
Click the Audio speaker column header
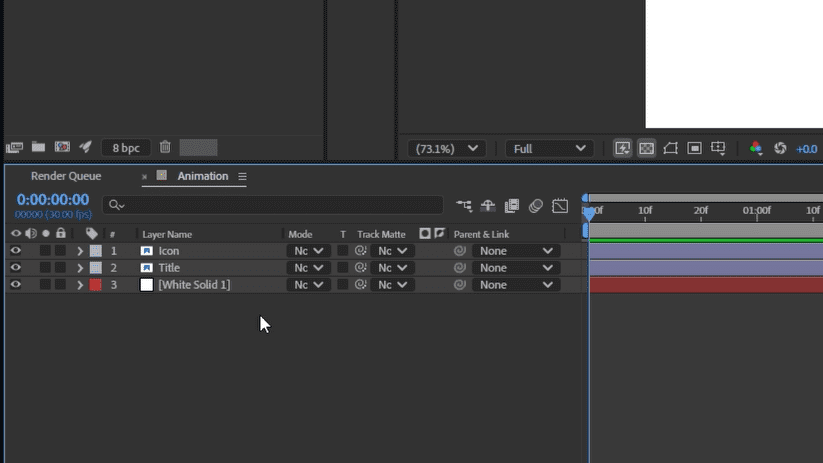click(x=31, y=234)
